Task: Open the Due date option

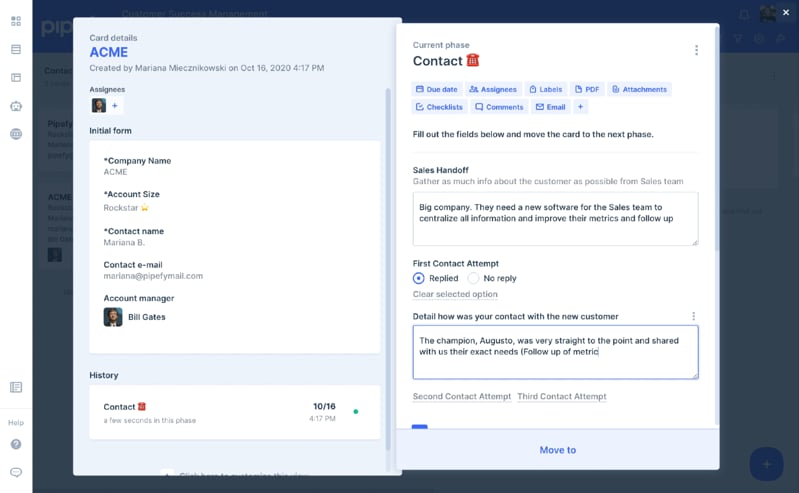Action: (436, 89)
